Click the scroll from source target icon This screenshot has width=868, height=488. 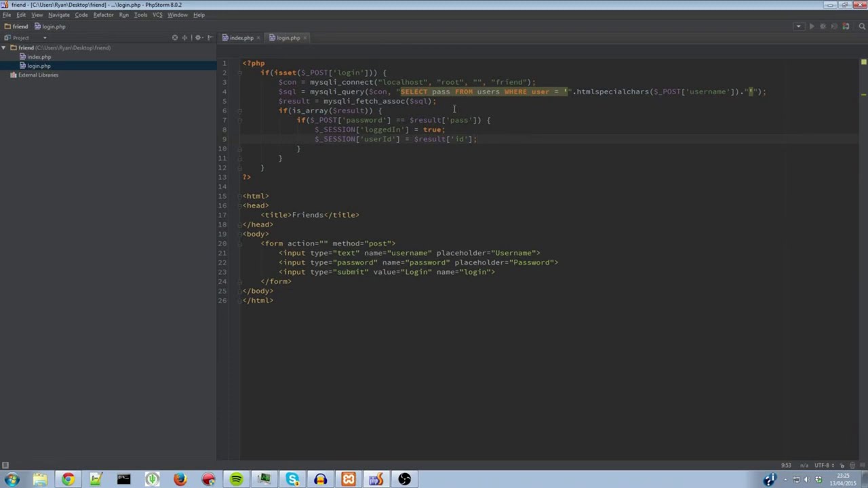175,38
